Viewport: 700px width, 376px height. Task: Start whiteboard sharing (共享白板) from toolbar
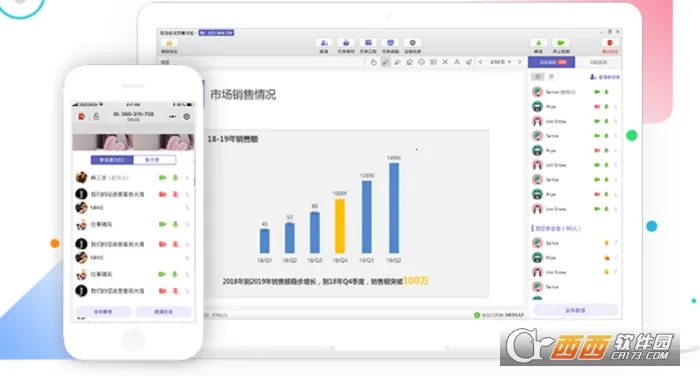point(368,43)
